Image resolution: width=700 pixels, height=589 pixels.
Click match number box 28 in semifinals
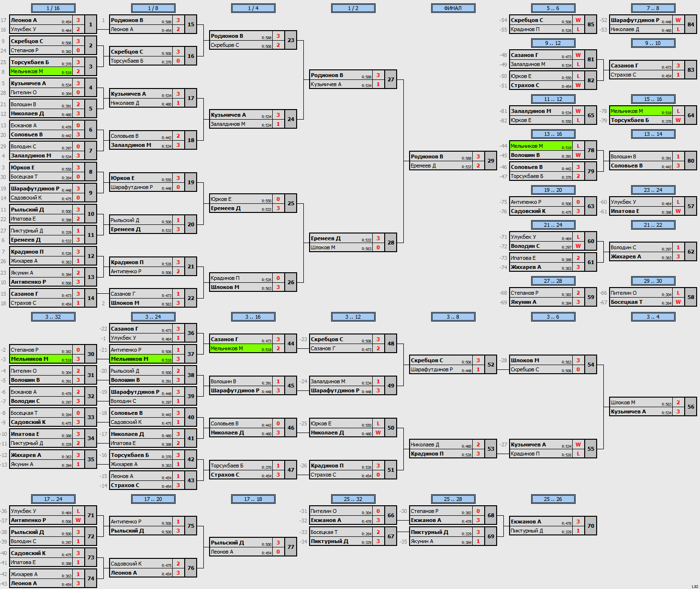click(391, 243)
